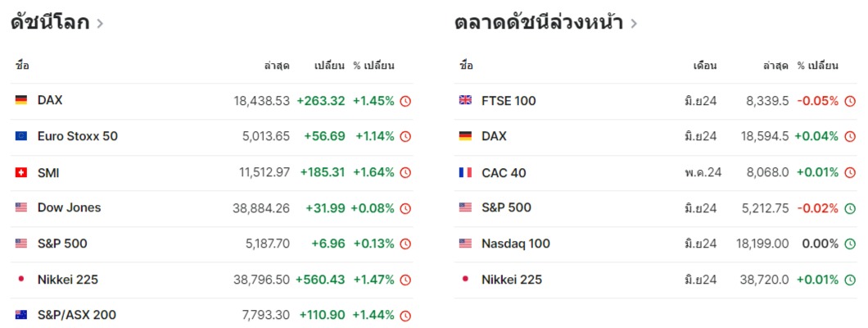Click the EU flag icon beside Euro Stoxx 50
The width and height of the screenshot is (868, 328).
point(21,136)
